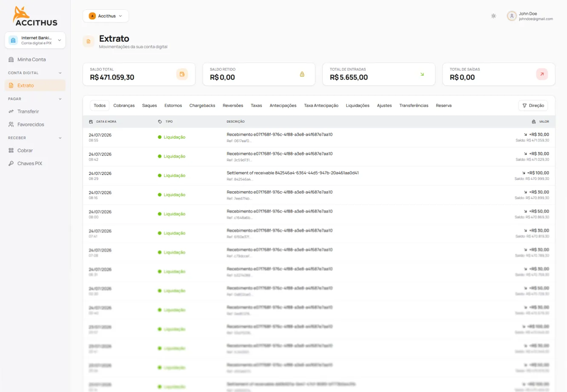The height and width of the screenshot is (392, 567).
Task: Switch to the Cobranças tab
Action: tap(124, 106)
